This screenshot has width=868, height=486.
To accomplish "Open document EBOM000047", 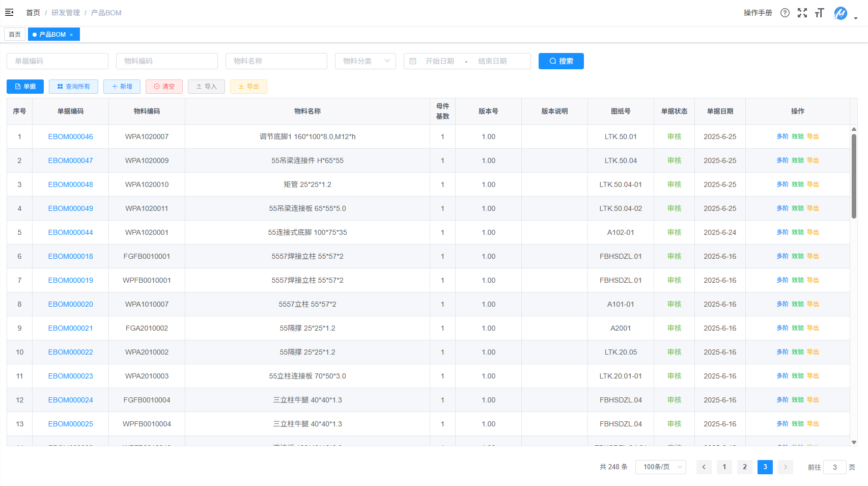I will coord(71,160).
